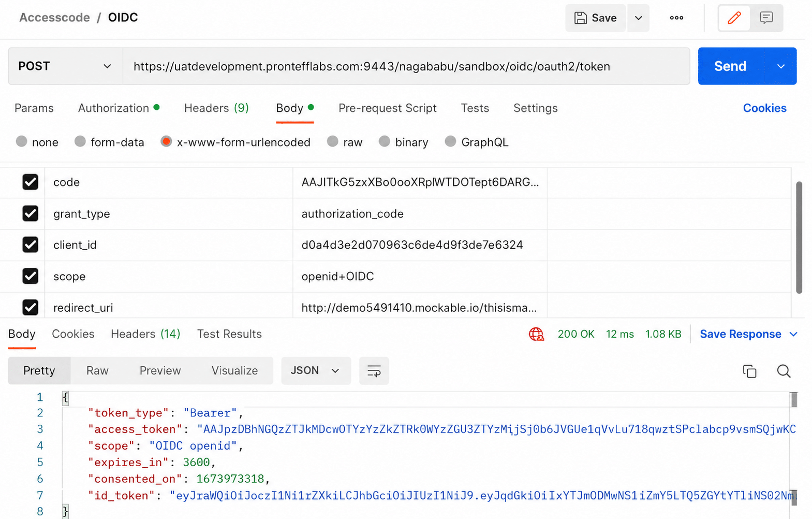Viewport: 812px width, 519px height.
Task: Open the Pre-request Script tab
Action: [388, 108]
